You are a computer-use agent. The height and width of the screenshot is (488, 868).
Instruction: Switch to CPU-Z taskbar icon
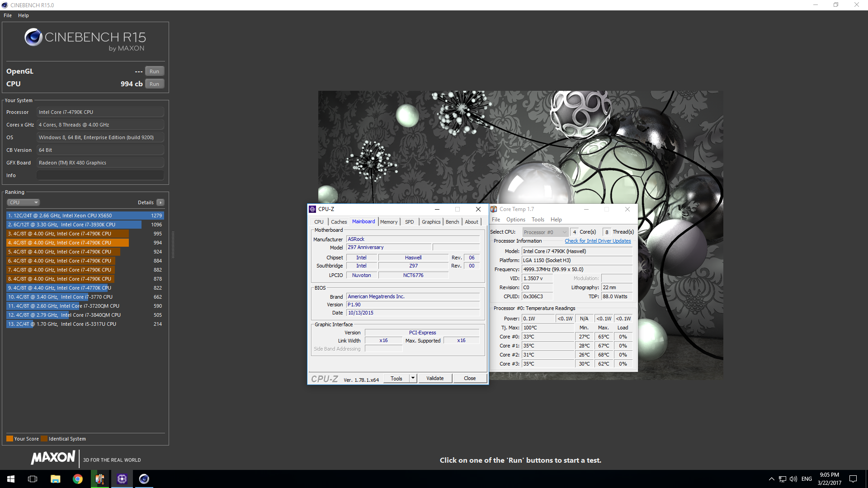click(122, 479)
